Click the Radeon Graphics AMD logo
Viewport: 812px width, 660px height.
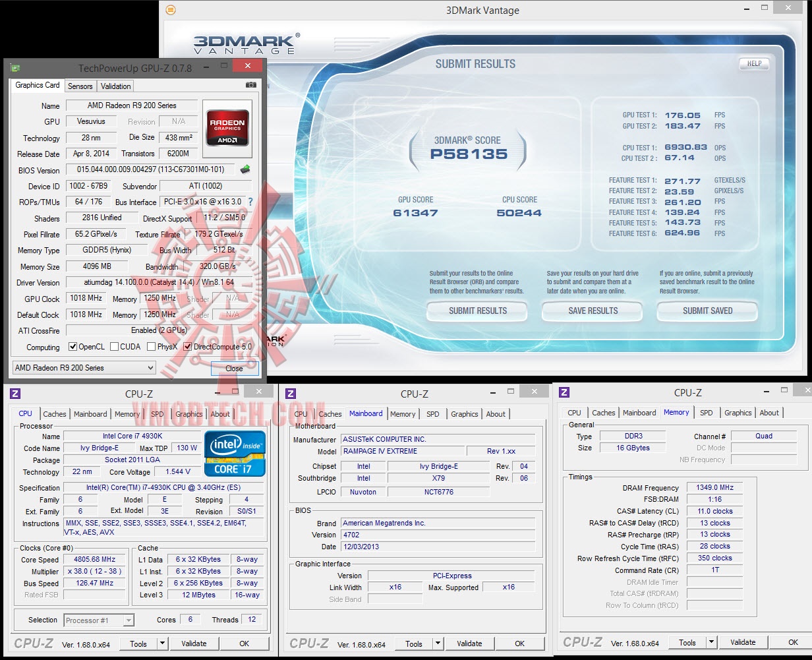227,129
